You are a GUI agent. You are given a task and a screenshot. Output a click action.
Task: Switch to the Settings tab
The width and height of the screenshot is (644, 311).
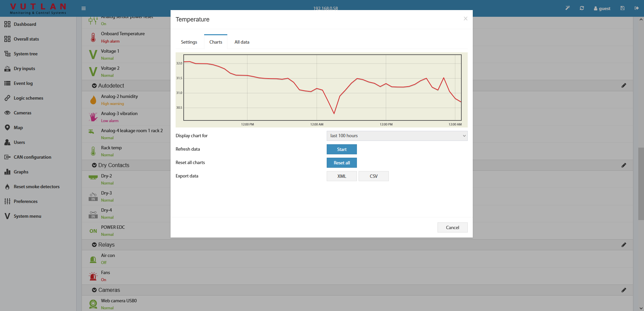(189, 42)
